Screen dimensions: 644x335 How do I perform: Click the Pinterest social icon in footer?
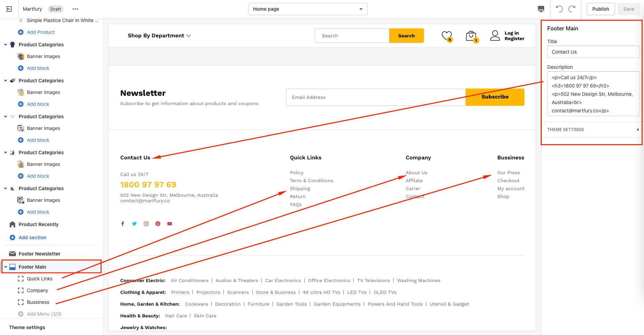pos(158,224)
